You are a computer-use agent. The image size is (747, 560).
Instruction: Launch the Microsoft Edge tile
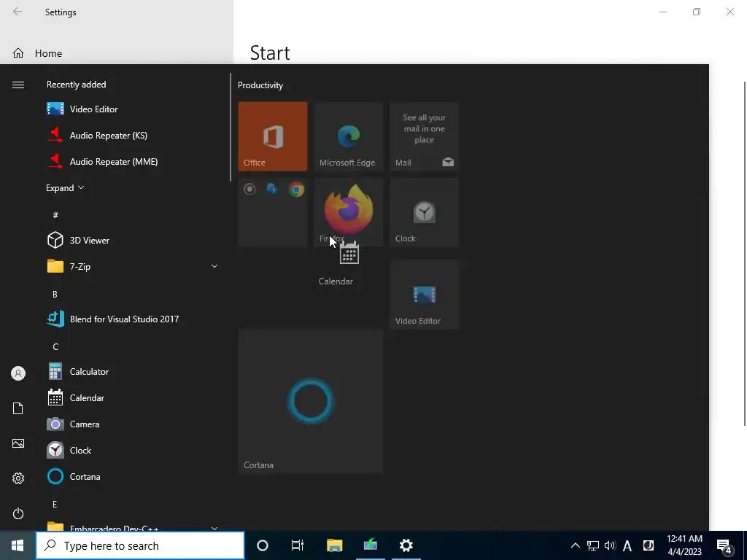[x=348, y=136]
